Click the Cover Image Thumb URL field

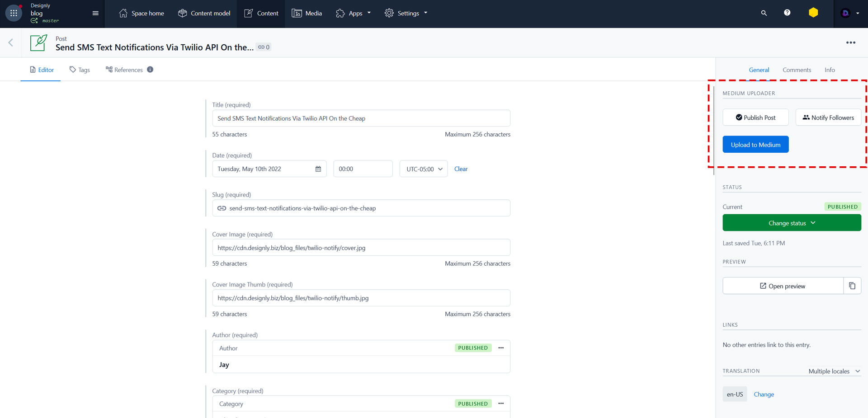tap(361, 298)
